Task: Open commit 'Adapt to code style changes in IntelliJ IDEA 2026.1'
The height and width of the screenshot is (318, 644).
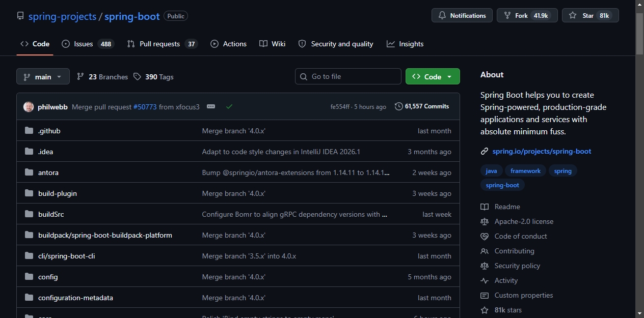Action: point(281,152)
